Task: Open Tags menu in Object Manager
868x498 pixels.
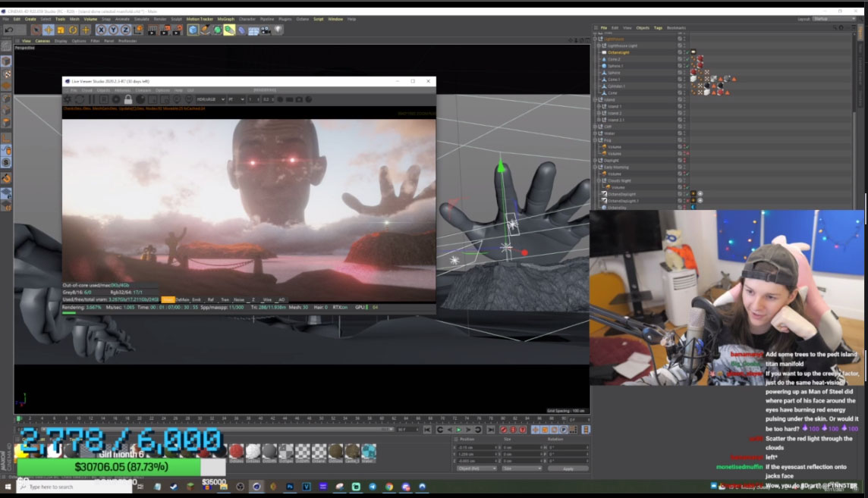Action: 658,27
